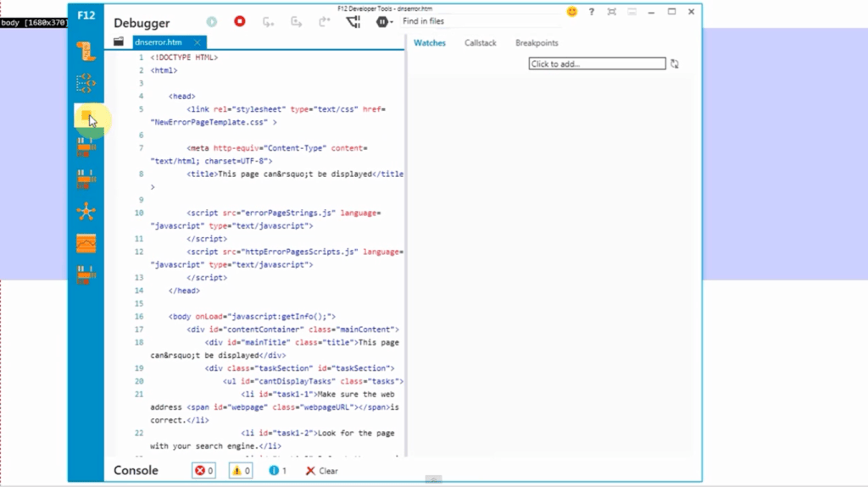Image resolution: width=868 pixels, height=487 pixels.
Task: Switch to the Watches tab
Action: pyautogui.click(x=430, y=42)
